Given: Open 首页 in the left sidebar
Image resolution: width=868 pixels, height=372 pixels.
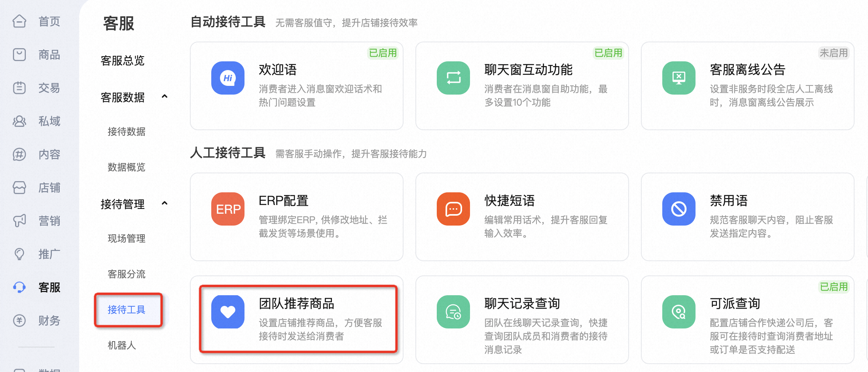Looking at the screenshot, I should pyautogui.click(x=49, y=21).
